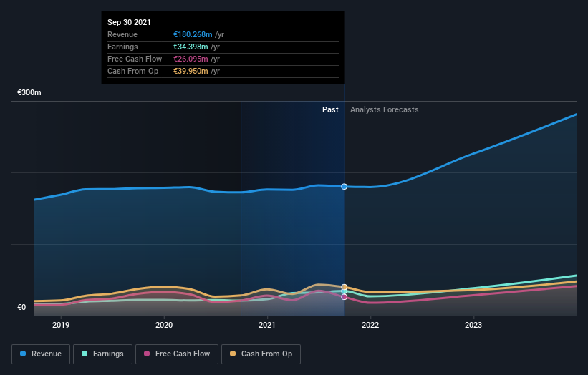Viewport: 588px width, 375px height.
Task: Click the orange Cash From Op legend dot
Action: (x=233, y=354)
